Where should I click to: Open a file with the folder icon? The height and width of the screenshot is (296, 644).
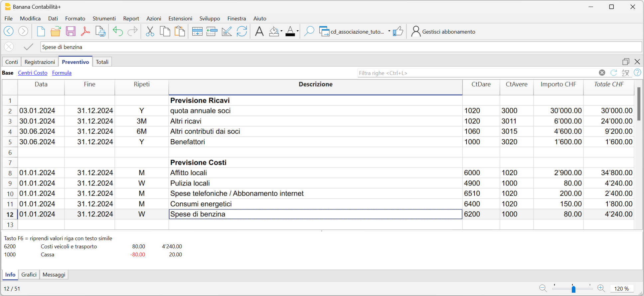point(56,31)
